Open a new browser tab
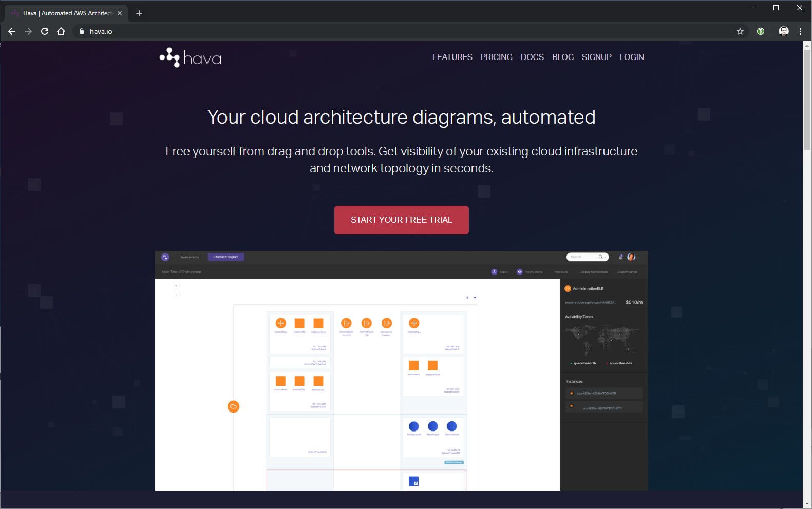Screen dimensions: 812x509 (139, 13)
